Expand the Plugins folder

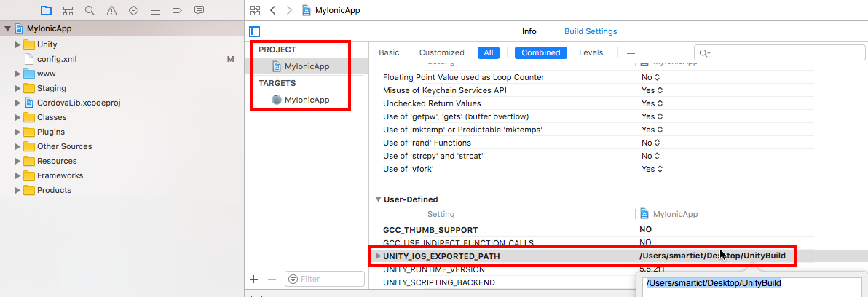pos(17,132)
